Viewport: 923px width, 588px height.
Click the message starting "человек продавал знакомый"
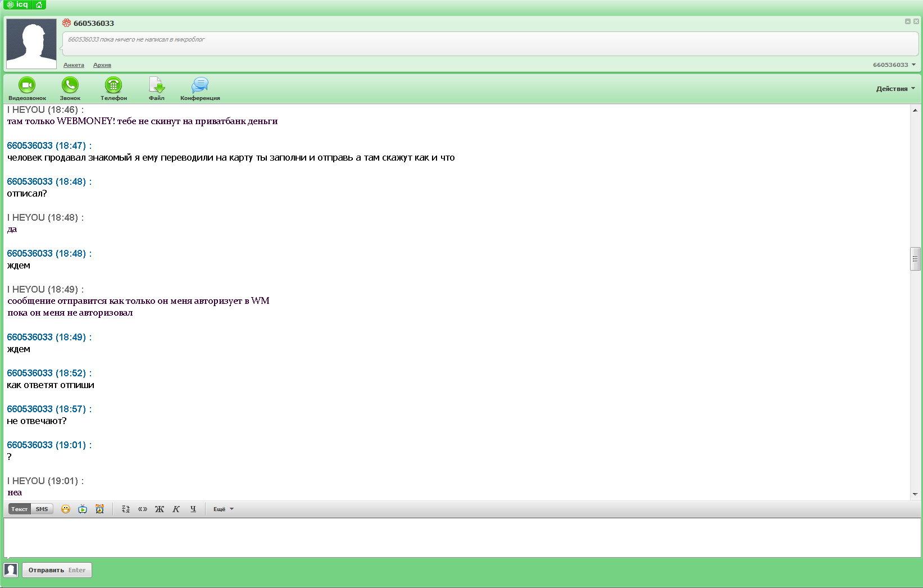231,158
